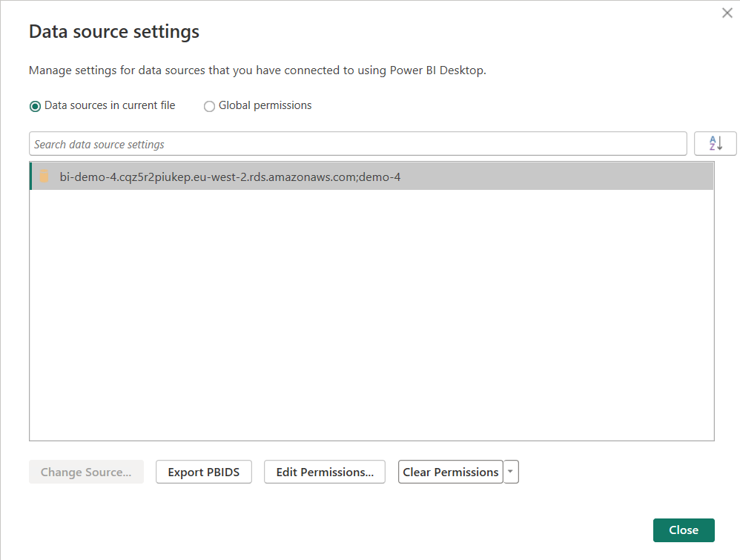Viewport: 740px width, 560px height.
Task: Click the 'demo-4' database name in the row
Action: [380, 177]
